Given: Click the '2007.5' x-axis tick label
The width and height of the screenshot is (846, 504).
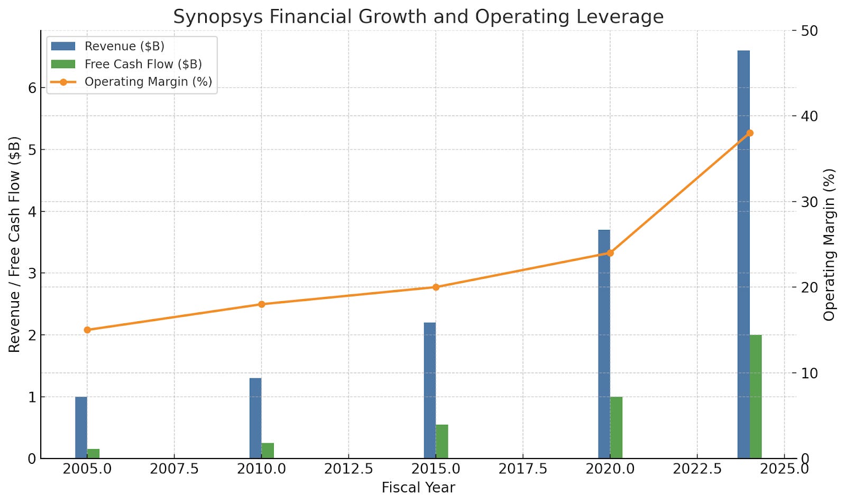Looking at the screenshot, I should [174, 469].
